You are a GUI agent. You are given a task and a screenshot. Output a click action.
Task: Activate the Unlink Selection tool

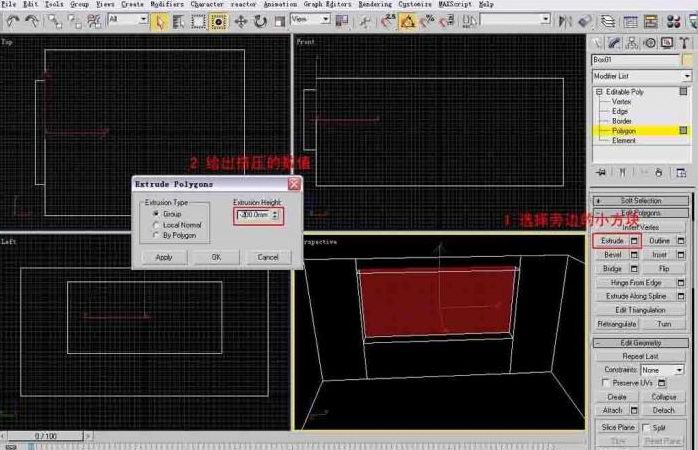pos(74,21)
